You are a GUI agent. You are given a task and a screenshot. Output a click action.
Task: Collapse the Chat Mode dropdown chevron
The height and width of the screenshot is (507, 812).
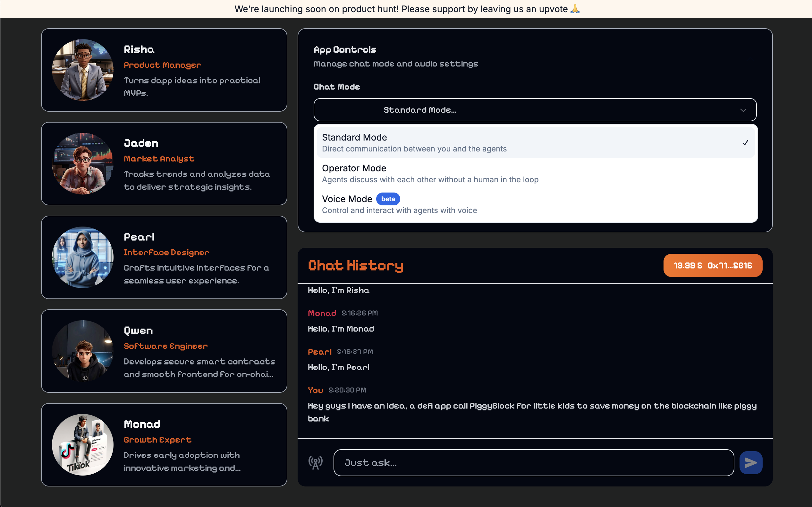tap(743, 110)
